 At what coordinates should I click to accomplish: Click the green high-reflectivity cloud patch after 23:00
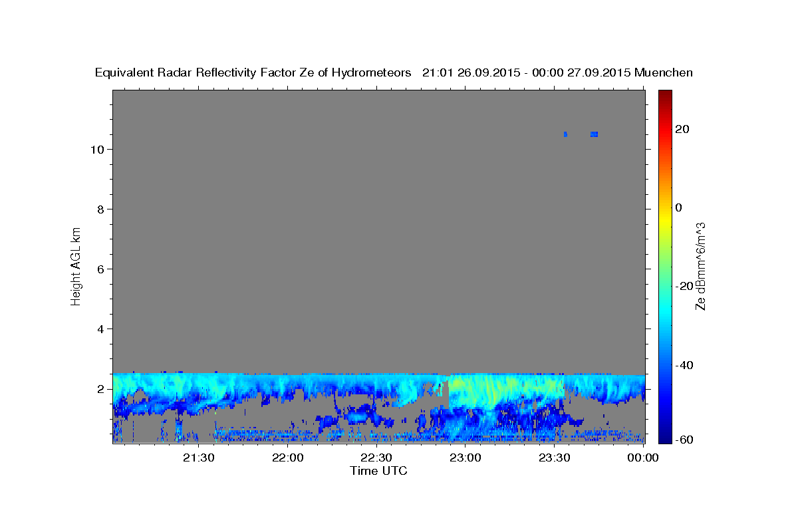point(505,390)
